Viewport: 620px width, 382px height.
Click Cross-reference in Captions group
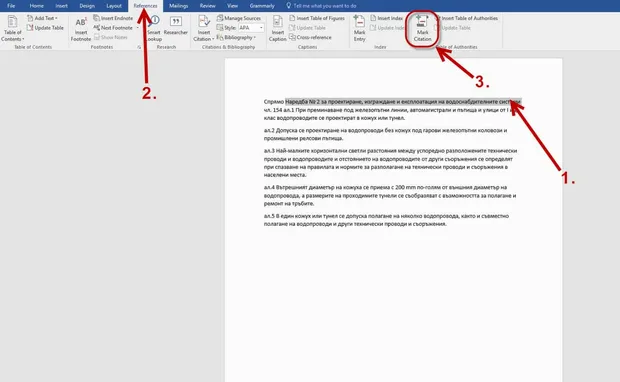click(310, 37)
